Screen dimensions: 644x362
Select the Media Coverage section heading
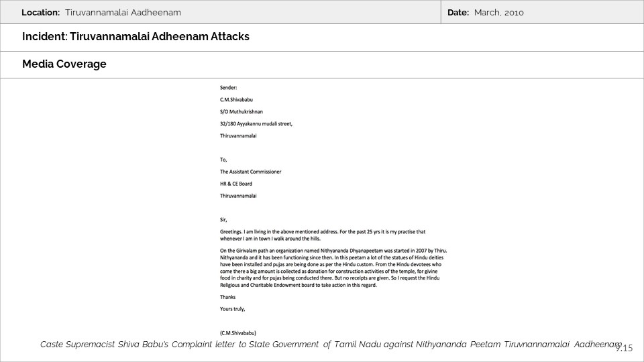click(x=64, y=64)
